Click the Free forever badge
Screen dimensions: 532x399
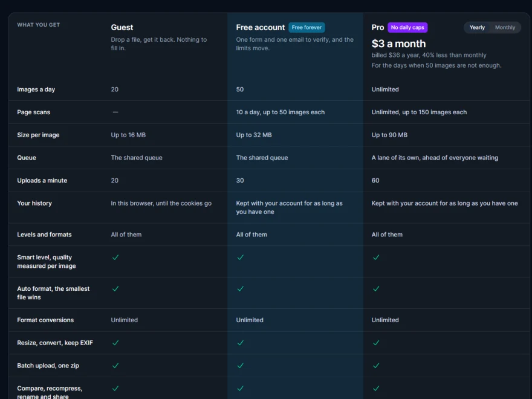tap(307, 27)
